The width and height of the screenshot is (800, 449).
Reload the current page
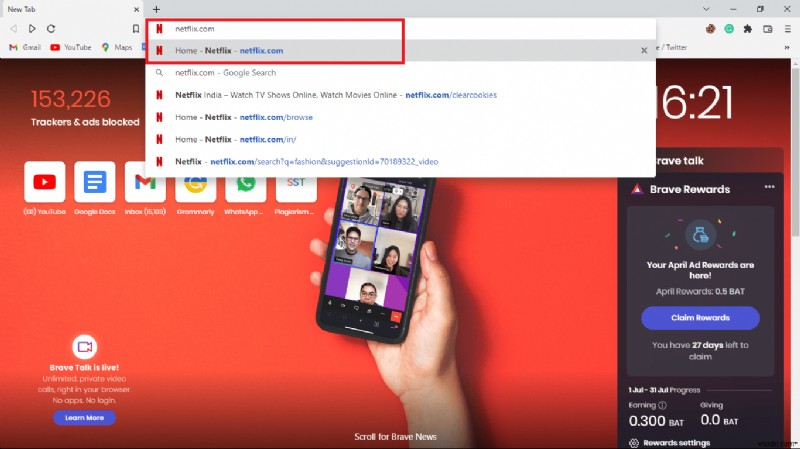pos(51,29)
